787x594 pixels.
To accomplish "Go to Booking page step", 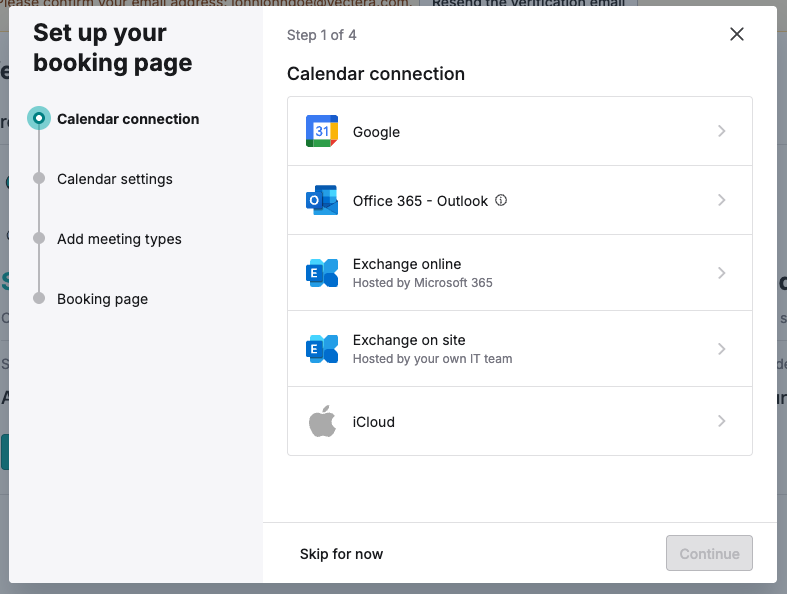I will [102, 299].
